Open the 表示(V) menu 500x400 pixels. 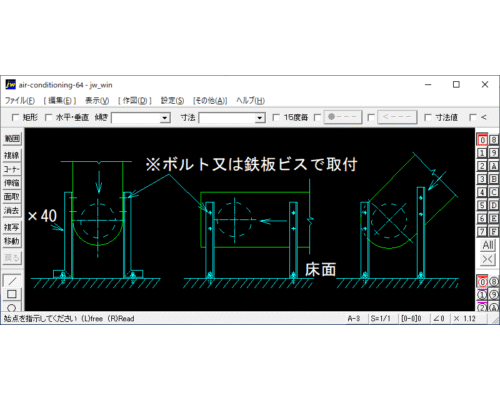click(x=97, y=101)
